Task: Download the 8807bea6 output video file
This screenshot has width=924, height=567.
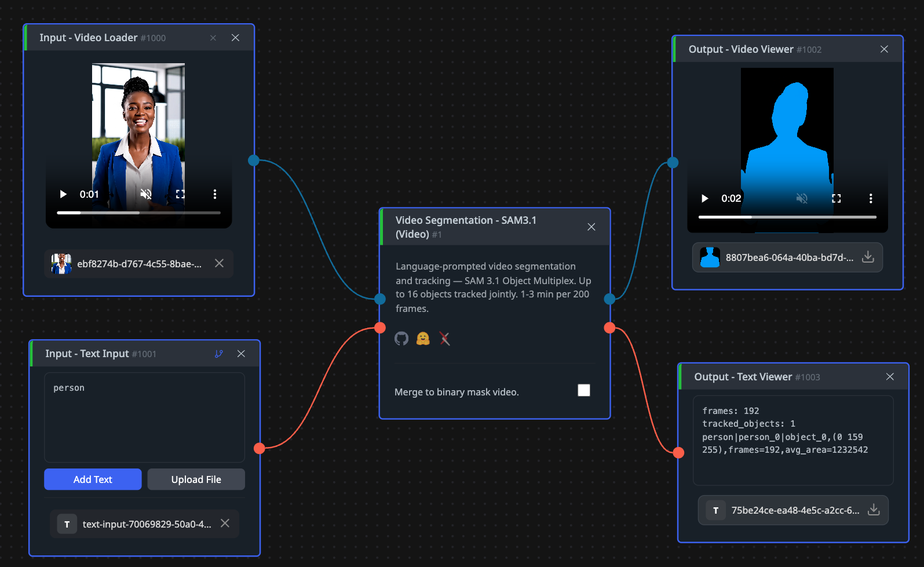Action: (x=868, y=257)
